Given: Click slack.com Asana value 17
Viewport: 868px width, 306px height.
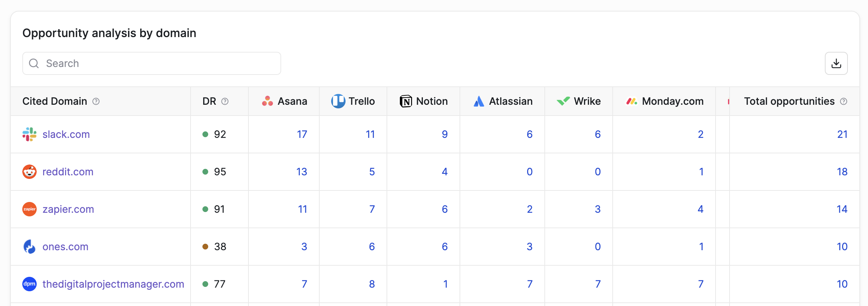Looking at the screenshot, I should (302, 134).
